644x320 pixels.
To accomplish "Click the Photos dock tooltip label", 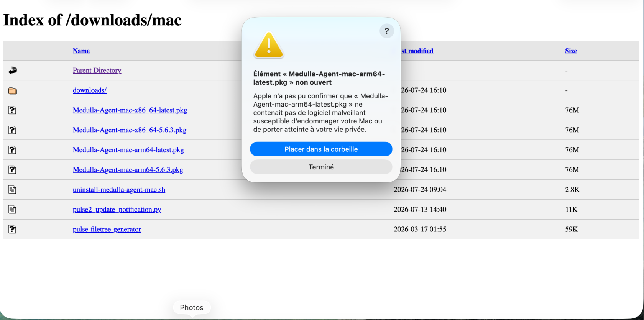I will coord(192,307).
